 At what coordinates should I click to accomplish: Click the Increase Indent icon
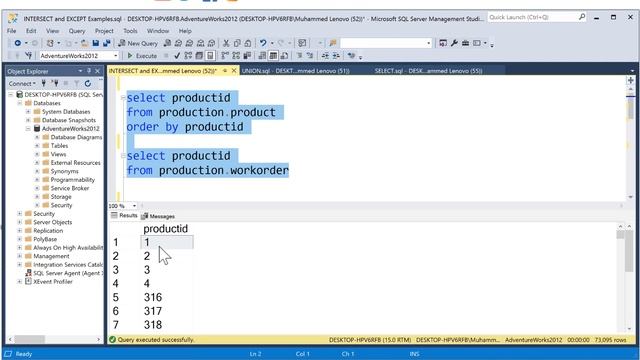point(336,56)
